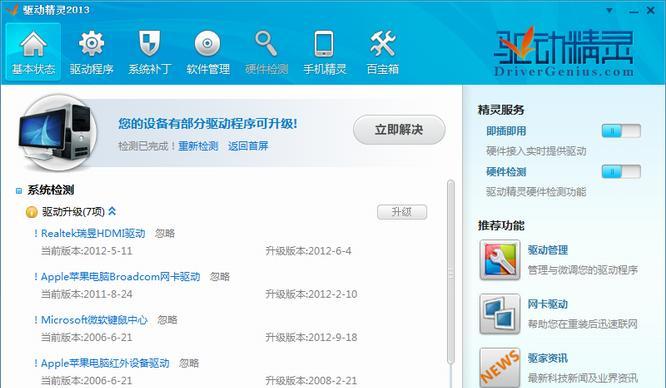Ignore the Broadcom网卡驱动 update
Screen dimensions: 666x388
click(x=220, y=277)
